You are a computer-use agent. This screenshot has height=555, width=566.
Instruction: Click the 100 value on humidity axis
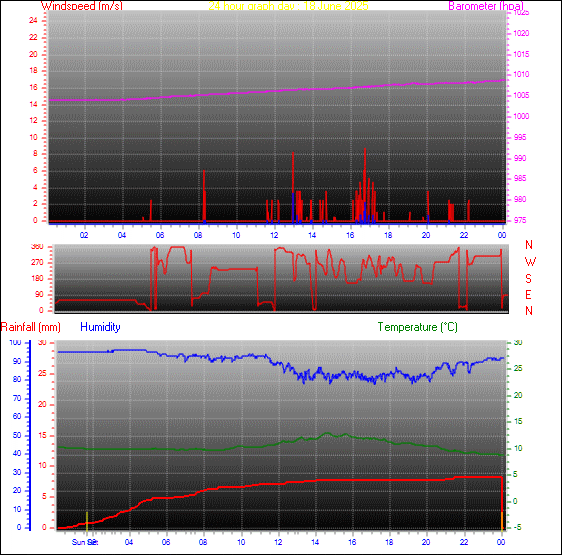click(16, 342)
